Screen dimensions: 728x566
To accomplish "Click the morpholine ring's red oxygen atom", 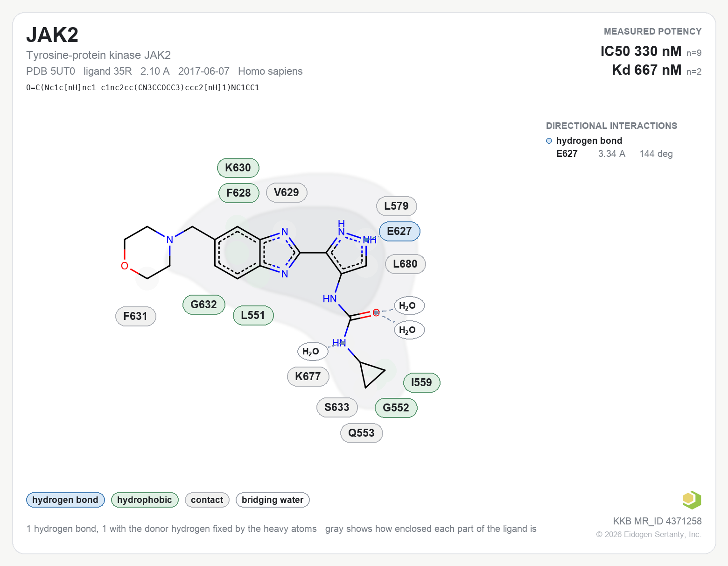I will point(125,266).
